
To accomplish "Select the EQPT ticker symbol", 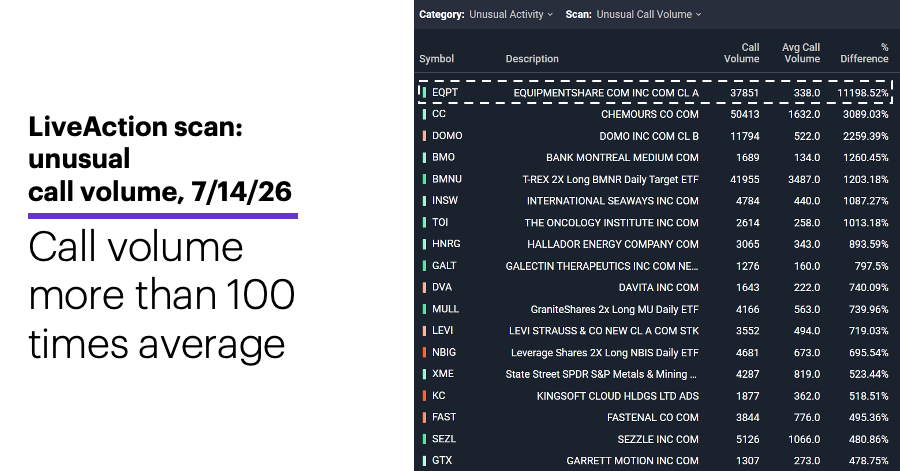I will pyautogui.click(x=445, y=92).
